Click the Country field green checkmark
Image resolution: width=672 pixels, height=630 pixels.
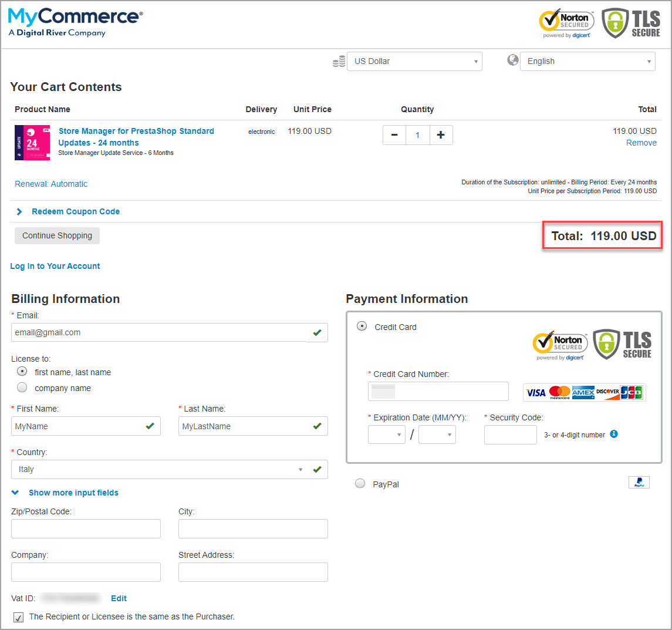tap(317, 469)
